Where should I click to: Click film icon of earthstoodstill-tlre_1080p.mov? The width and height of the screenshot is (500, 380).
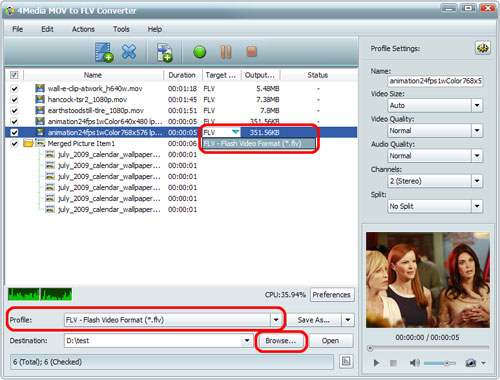pyautogui.click(x=40, y=110)
